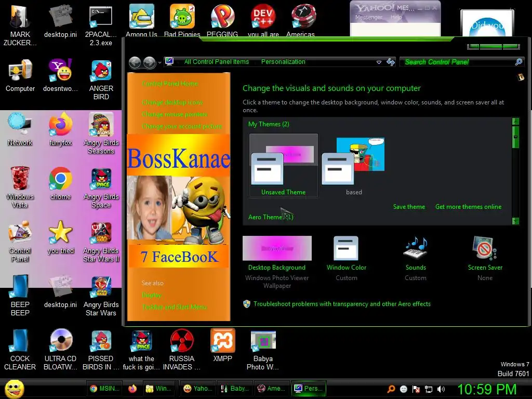The height and width of the screenshot is (399, 532).
Task: Click the Search Control Panel field
Action: pos(462,62)
